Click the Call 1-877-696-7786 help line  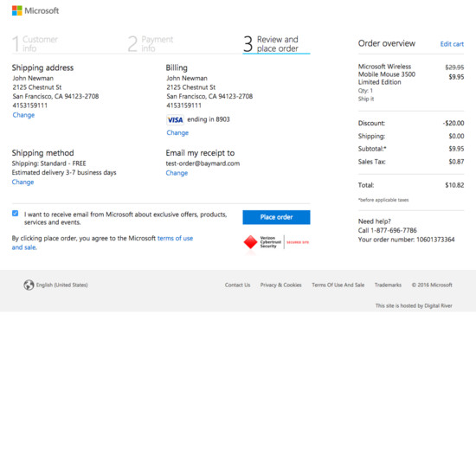tap(388, 230)
